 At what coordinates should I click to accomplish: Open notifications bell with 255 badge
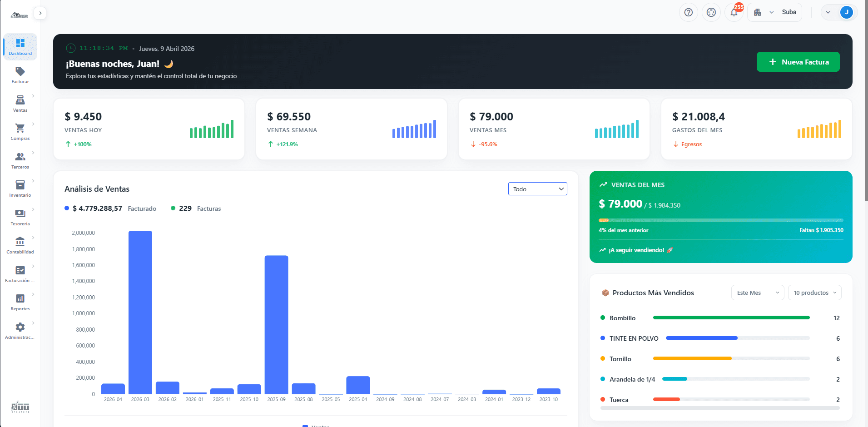[734, 12]
